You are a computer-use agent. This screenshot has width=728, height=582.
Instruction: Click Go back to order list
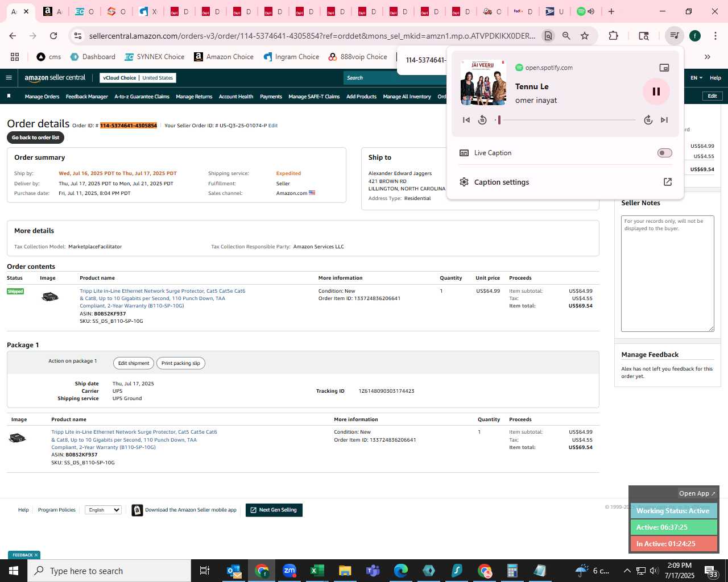click(35, 138)
